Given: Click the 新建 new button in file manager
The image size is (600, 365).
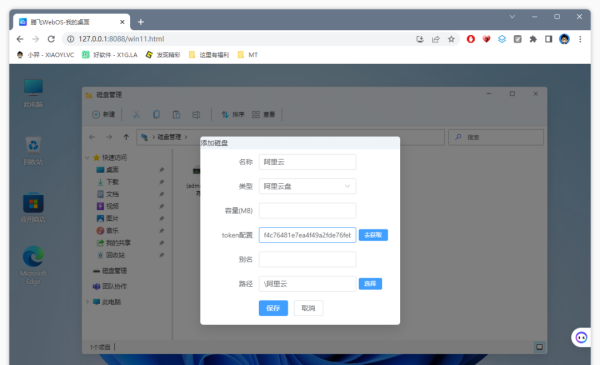Looking at the screenshot, I should point(104,114).
